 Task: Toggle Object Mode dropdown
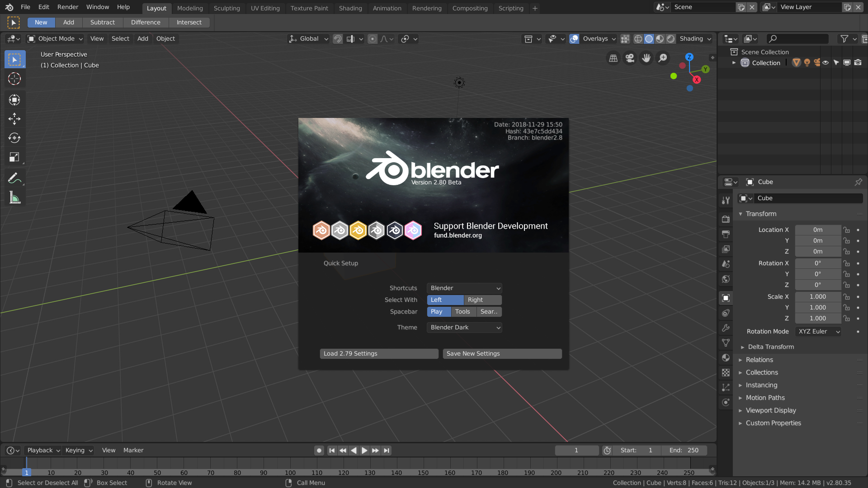coord(56,39)
